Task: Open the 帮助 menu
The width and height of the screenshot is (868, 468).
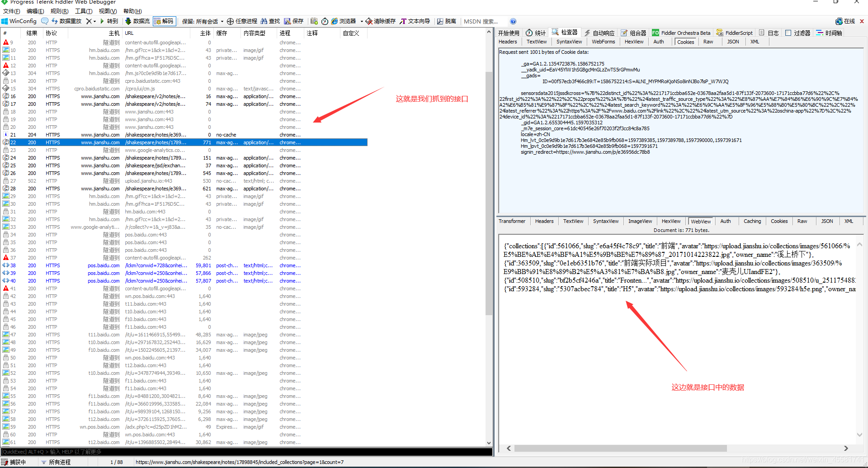Action: (x=132, y=11)
